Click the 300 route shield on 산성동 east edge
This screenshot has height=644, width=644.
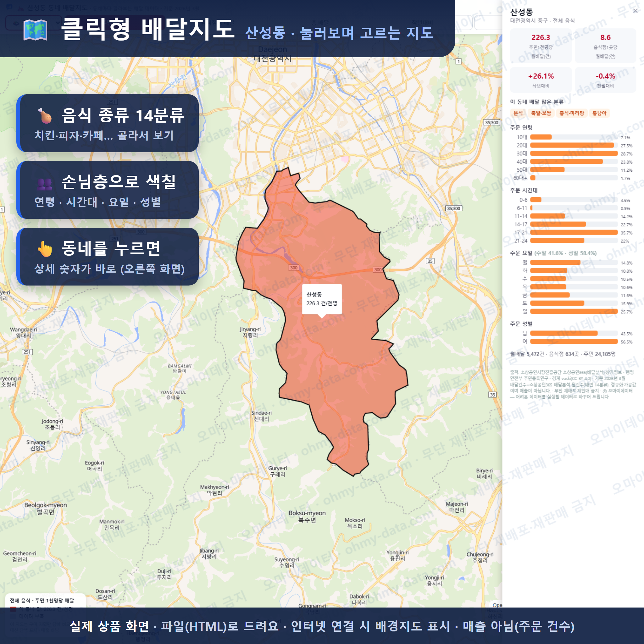coord(378,270)
